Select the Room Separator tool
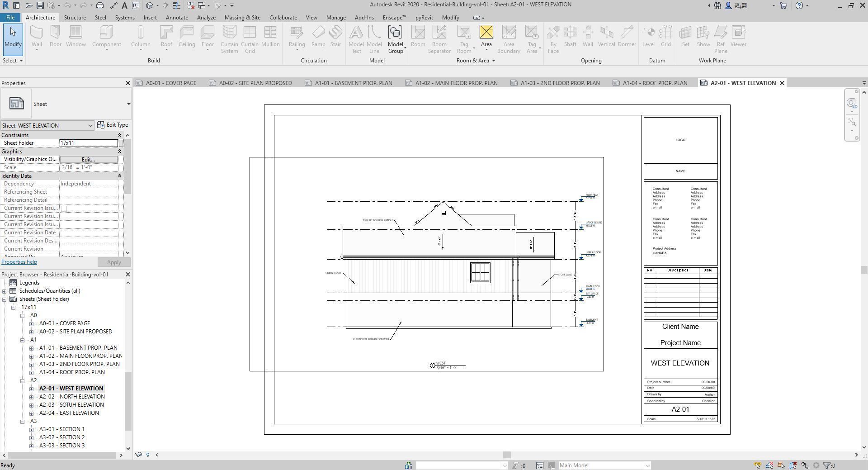The width and height of the screenshot is (868, 470). [439, 39]
